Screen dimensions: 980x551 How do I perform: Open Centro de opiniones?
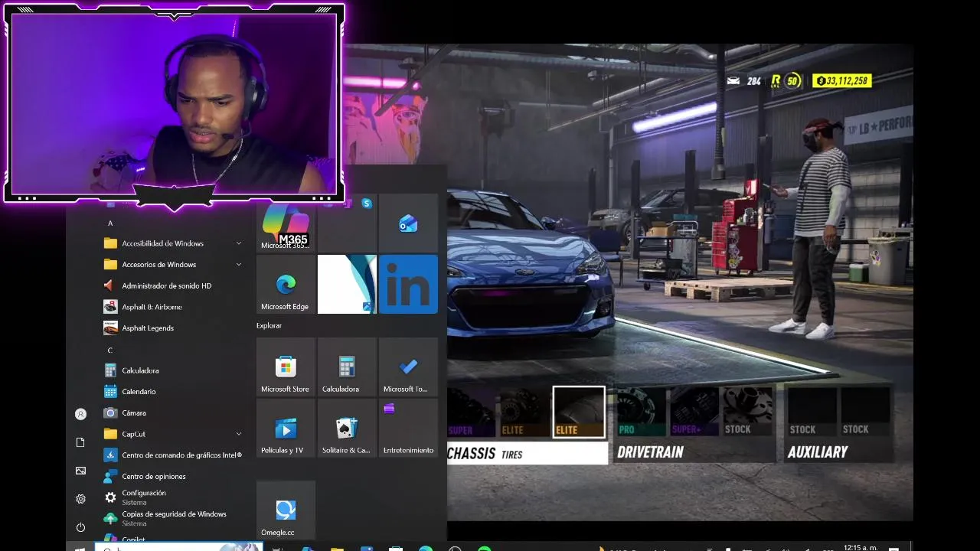[x=174, y=476]
